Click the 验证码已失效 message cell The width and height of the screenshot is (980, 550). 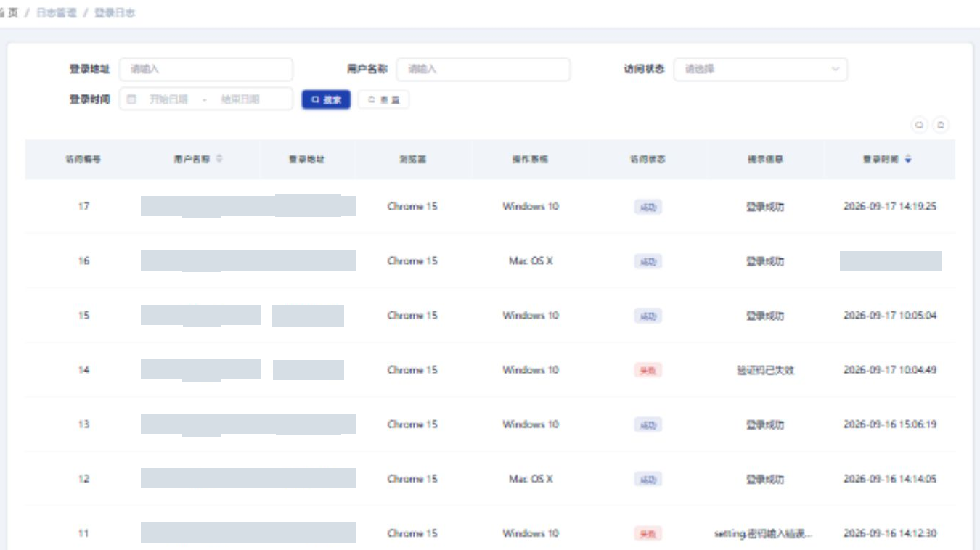(x=765, y=370)
